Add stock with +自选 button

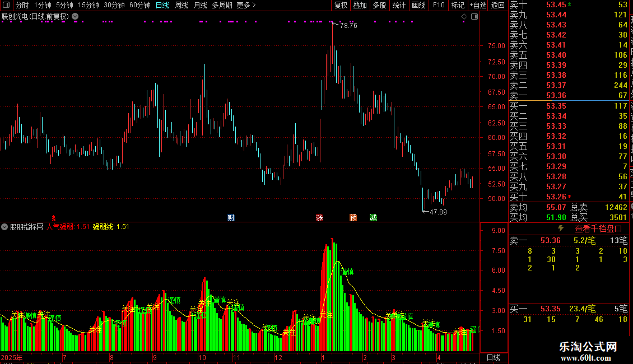pyautogui.click(x=478, y=5)
